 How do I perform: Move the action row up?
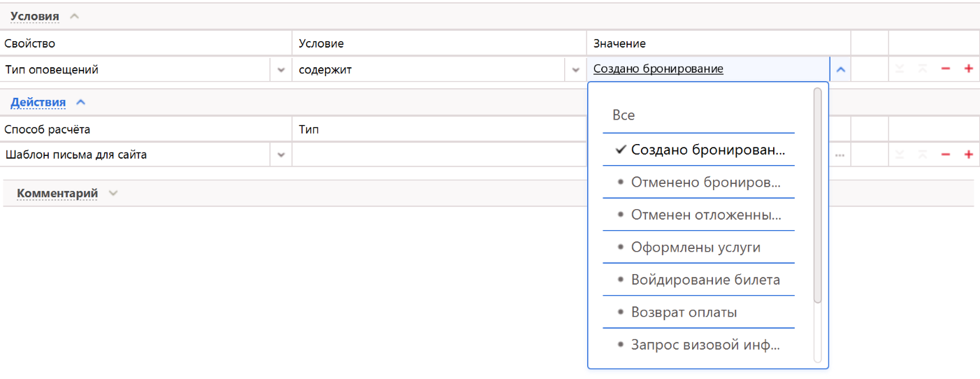click(x=922, y=155)
